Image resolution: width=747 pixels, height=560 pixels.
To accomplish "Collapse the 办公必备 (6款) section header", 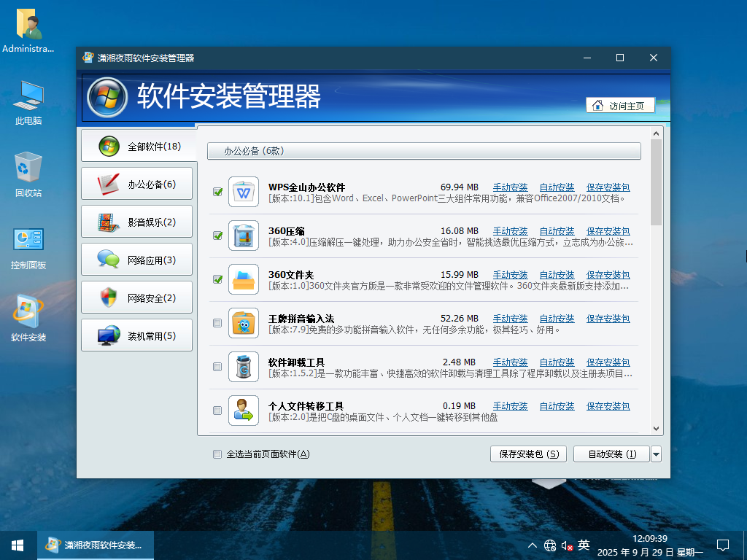I will (423, 151).
